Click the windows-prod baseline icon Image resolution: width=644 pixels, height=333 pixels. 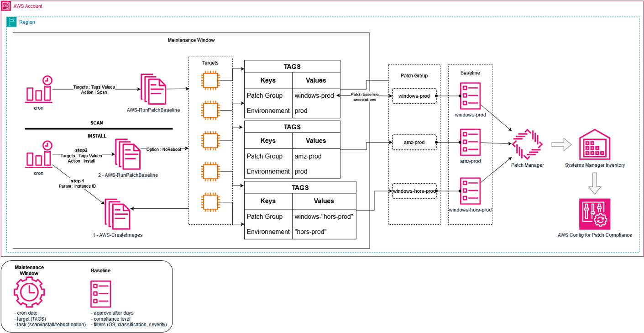[x=470, y=96]
